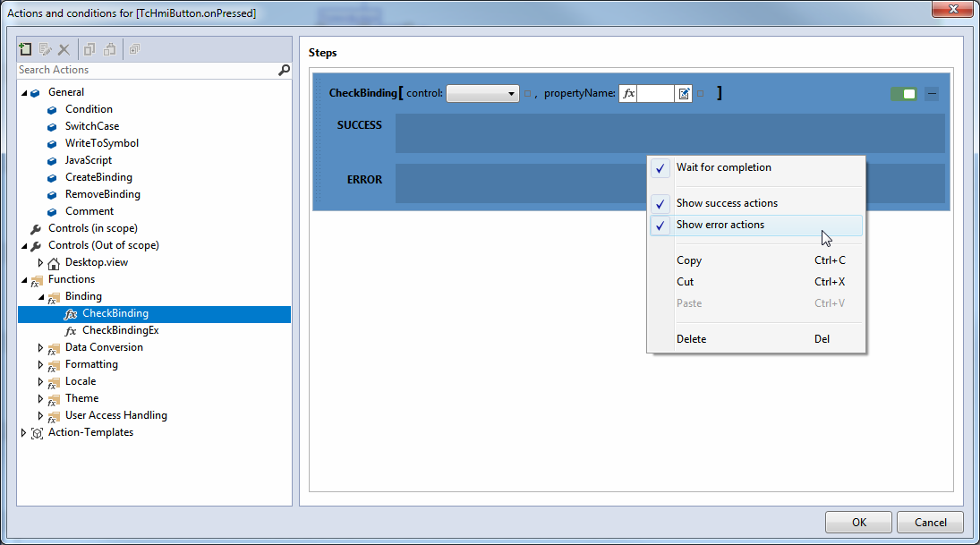
Task: Expand the Data Conversion folder
Action: tap(40, 347)
